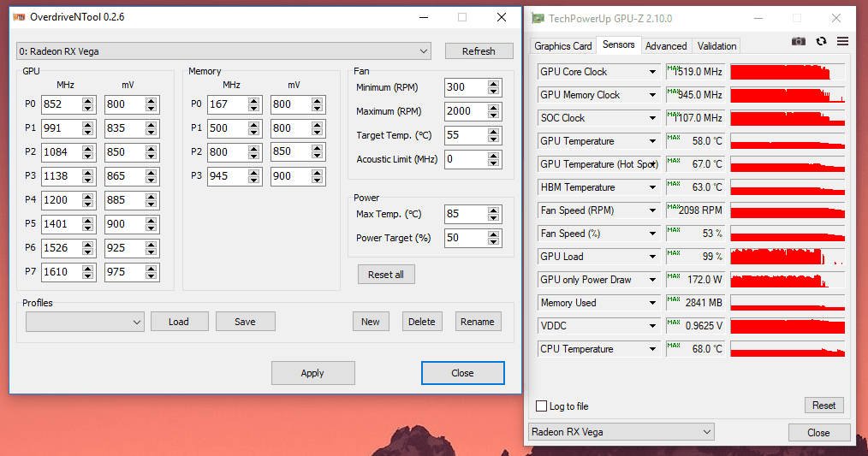
Task: Open the Advanced tab in GPU-Z
Action: (x=666, y=46)
